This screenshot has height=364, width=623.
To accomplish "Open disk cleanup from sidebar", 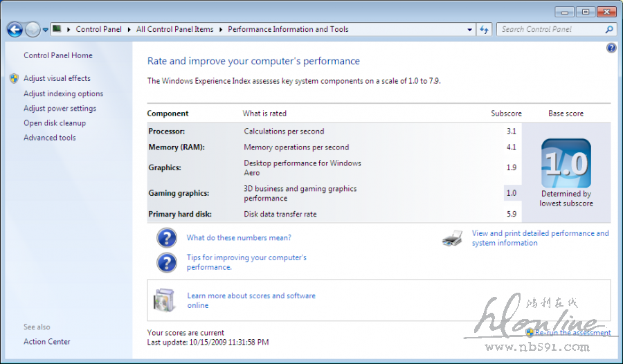I will 55,123.
